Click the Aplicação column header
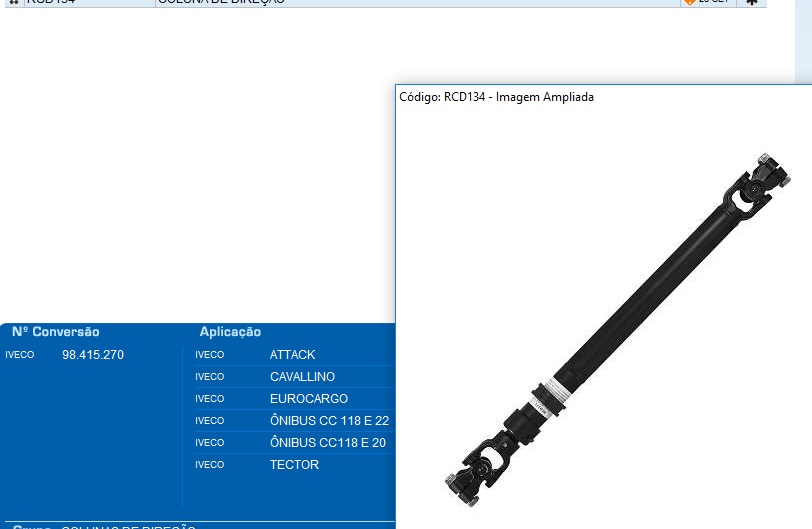The height and width of the screenshot is (529, 812). pyautogui.click(x=230, y=332)
